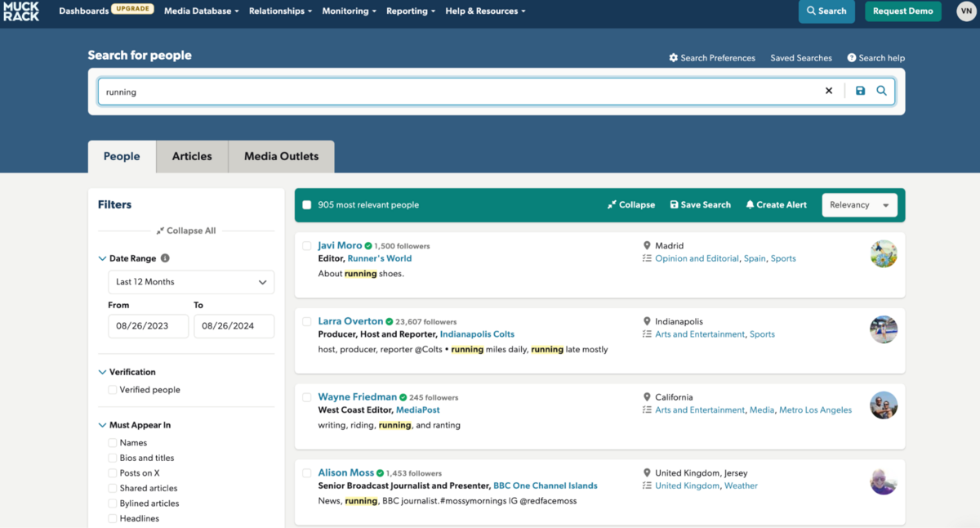
Task: Switch to the Articles tab
Action: 192,156
